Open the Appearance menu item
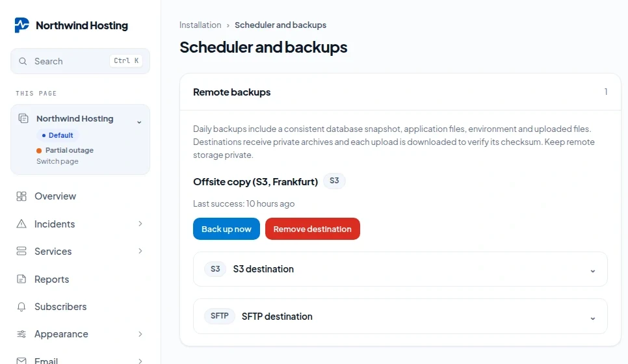Viewport: 628px width, 364px height. (80, 334)
